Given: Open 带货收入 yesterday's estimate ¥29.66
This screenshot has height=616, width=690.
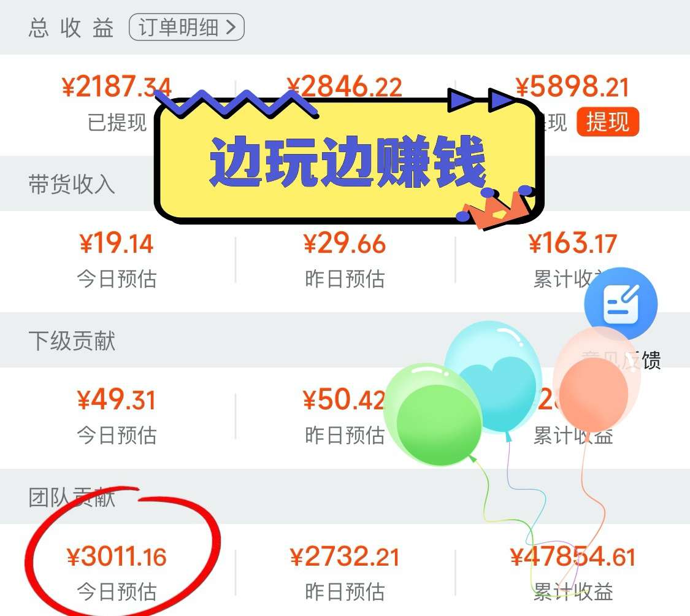Looking at the screenshot, I should (x=345, y=243).
